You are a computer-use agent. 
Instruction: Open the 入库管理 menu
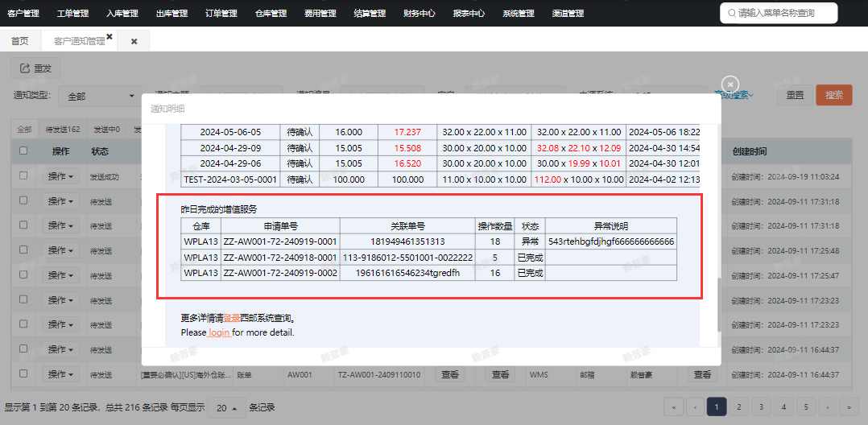122,13
